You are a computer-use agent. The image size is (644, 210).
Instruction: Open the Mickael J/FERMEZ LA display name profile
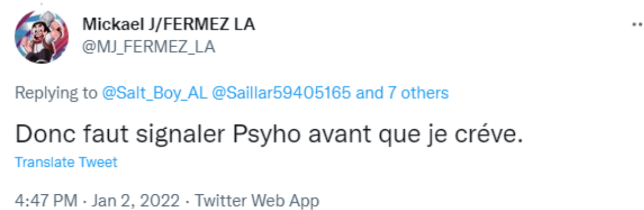click(169, 25)
